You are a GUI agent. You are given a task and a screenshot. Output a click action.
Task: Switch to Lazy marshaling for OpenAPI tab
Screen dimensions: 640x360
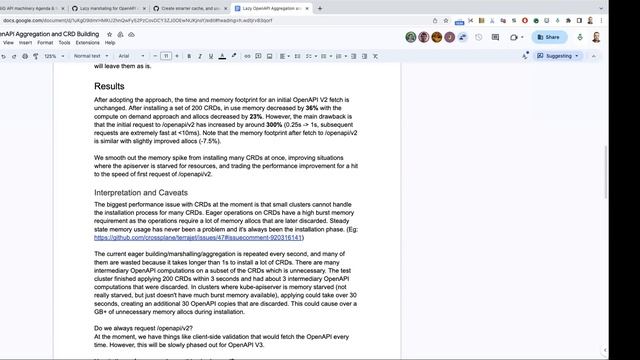[109, 8]
